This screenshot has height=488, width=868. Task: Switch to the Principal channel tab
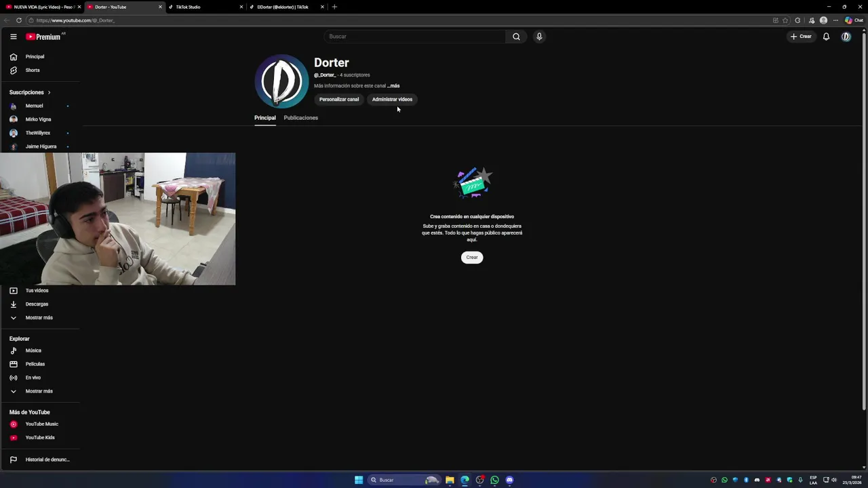click(x=265, y=118)
